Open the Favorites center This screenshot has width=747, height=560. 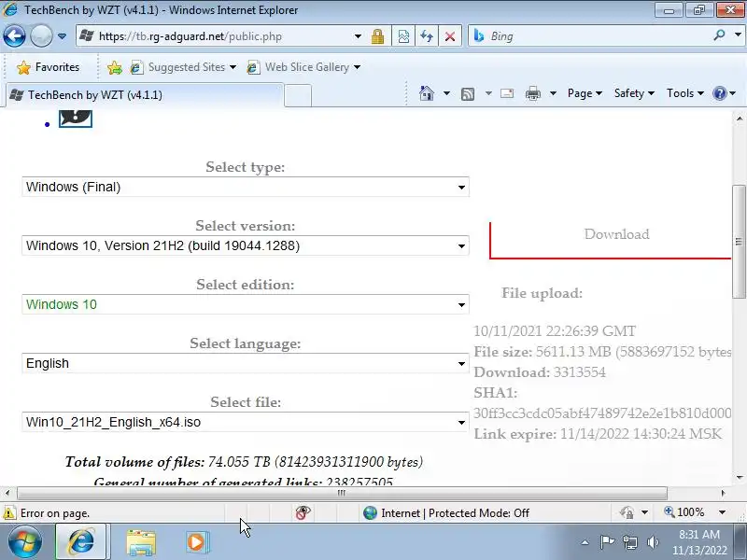coord(48,67)
